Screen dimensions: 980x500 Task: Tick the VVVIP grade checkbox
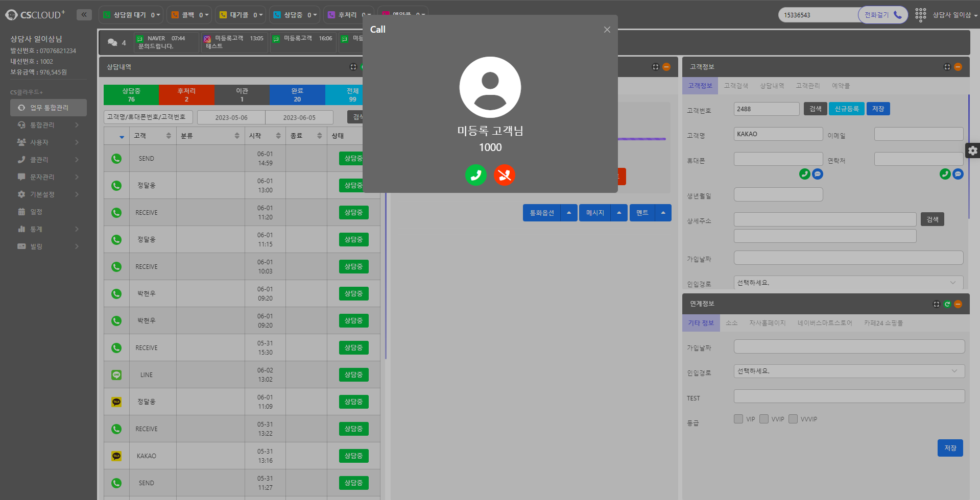793,419
